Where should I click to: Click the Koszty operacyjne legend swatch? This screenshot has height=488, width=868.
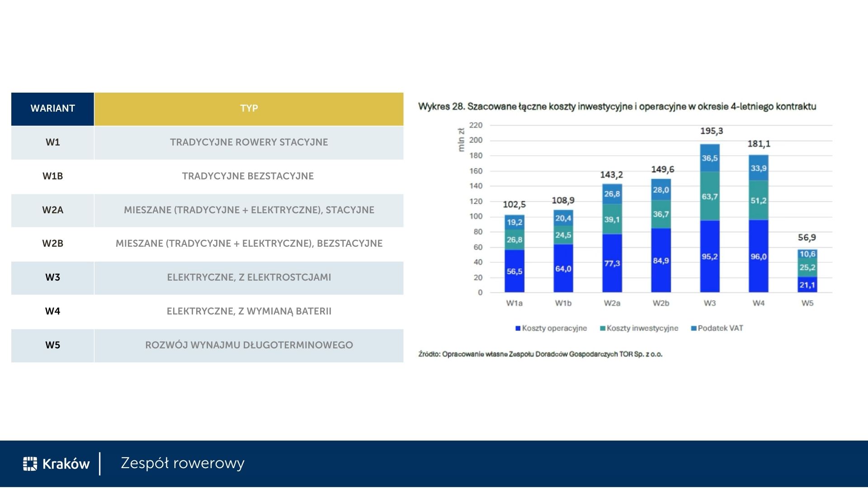[518, 328]
